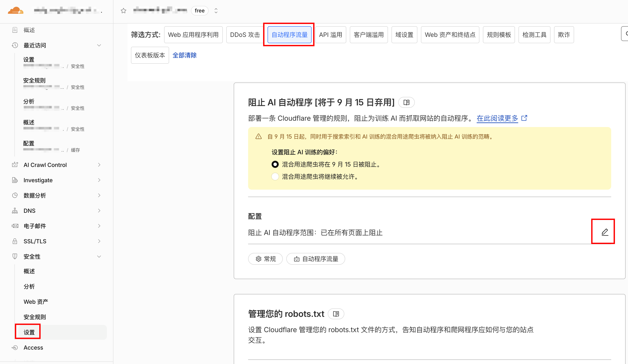Click the 仪表板版本 filter button
Screen dimensions: 628x364
tap(150, 55)
